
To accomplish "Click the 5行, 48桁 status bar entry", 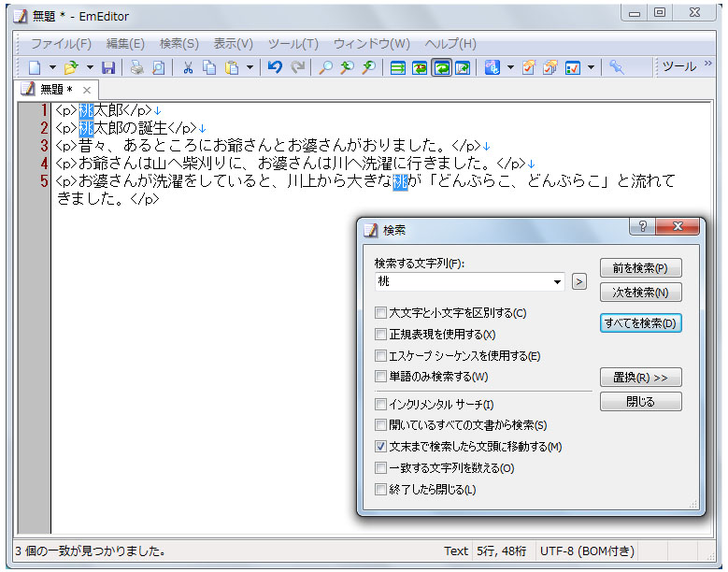I will tap(502, 551).
